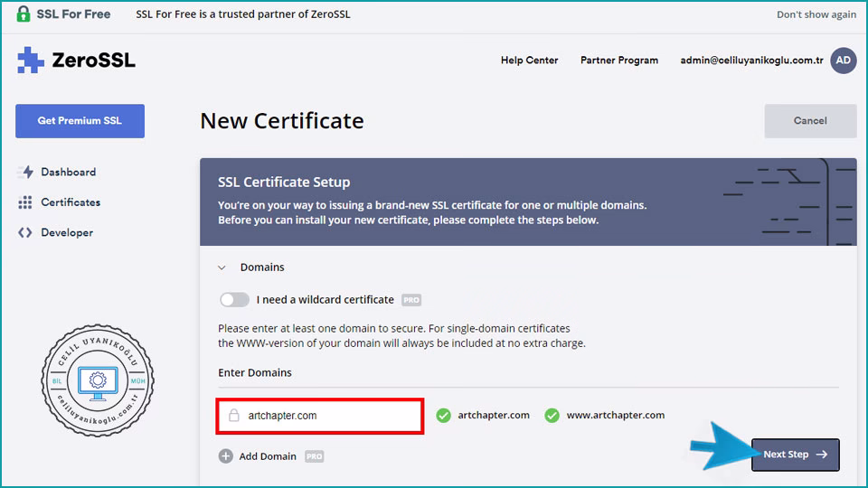Click the green SSL For Free padlock icon
The height and width of the screenshot is (488, 868).
(x=24, y=14)
